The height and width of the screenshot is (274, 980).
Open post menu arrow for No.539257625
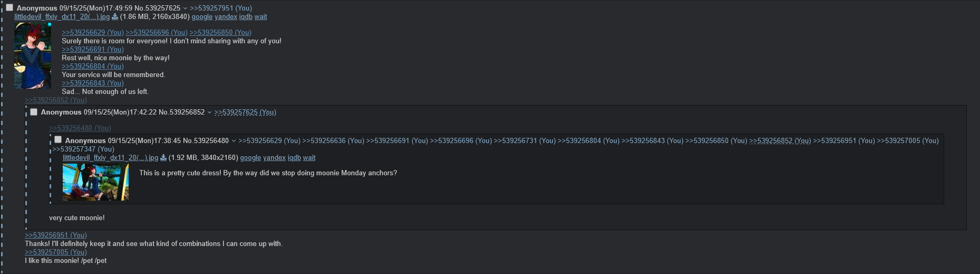[x=185, y=8]
